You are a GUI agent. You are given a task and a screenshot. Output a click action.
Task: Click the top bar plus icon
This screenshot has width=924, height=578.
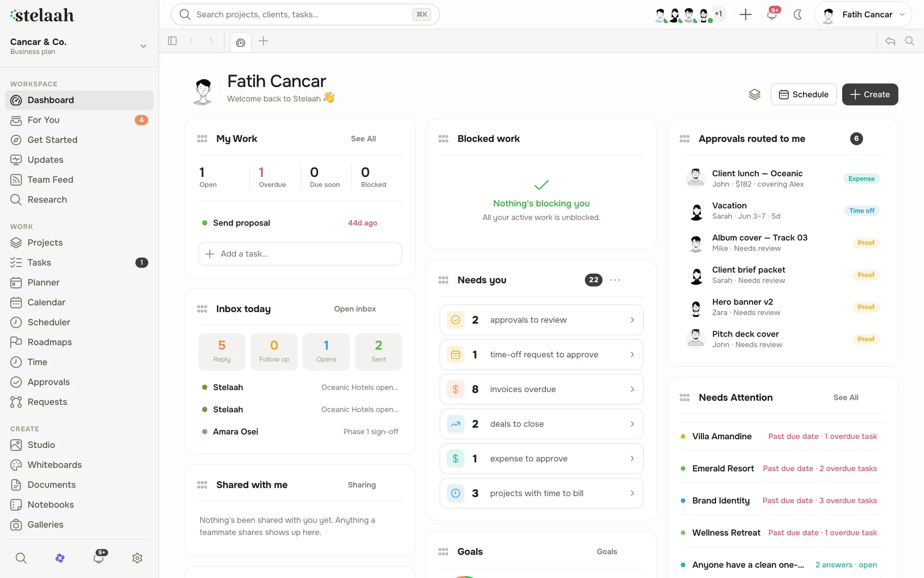(x=745, y=14)
